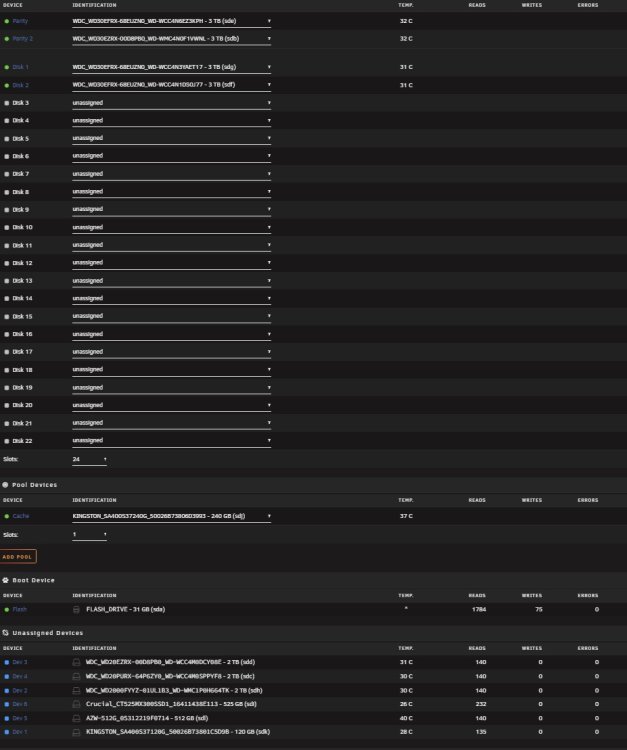Open the Parity 2 device link
Screen dimensions: 627x750
tap(22, 39)
